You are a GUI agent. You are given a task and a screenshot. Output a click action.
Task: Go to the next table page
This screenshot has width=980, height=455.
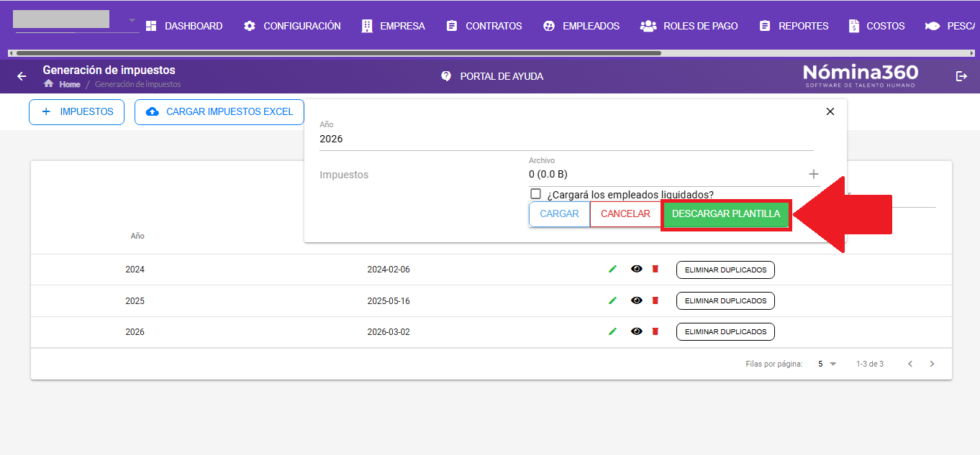coord(932,364)
